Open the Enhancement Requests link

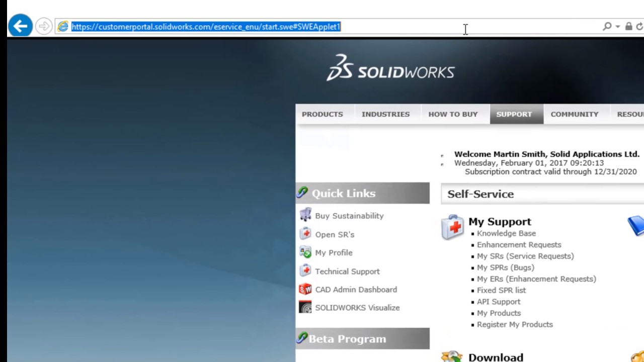coord(519,245)
